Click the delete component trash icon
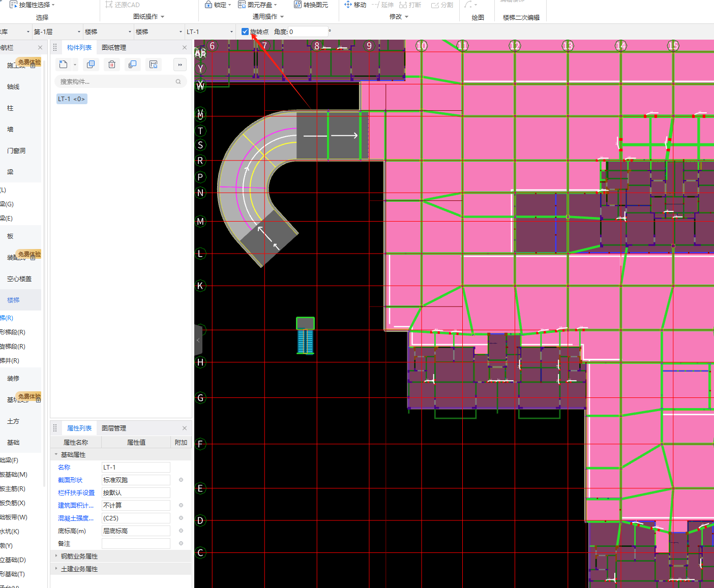The height and width of the screenshot is (588, 714). 112,65
